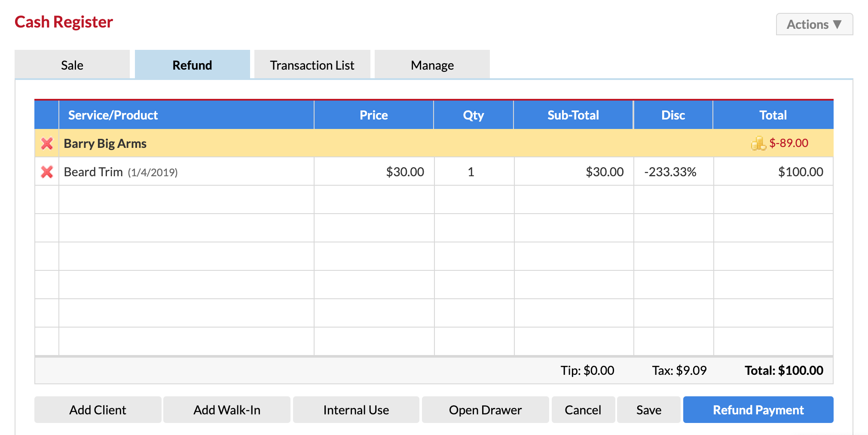This screenshot has height=435, width=868.
Task: Open the Actions dropdown
Action: (x=813, y=24)
